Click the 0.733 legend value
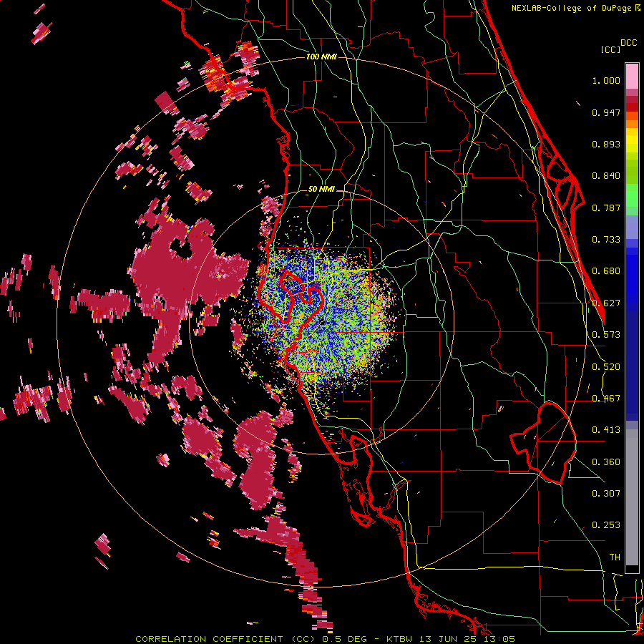Screen dimensions: 644x644 click(606, 240)
